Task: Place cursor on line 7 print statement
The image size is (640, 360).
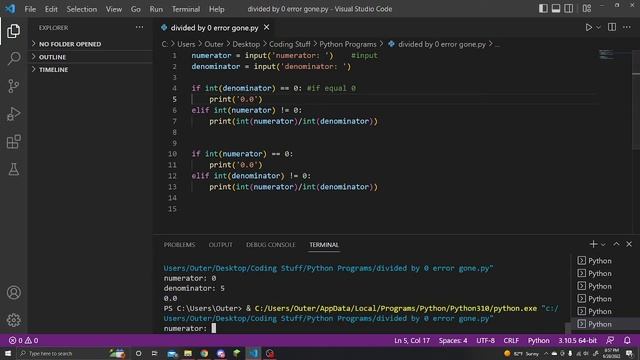Action: [x=293, y=121]
